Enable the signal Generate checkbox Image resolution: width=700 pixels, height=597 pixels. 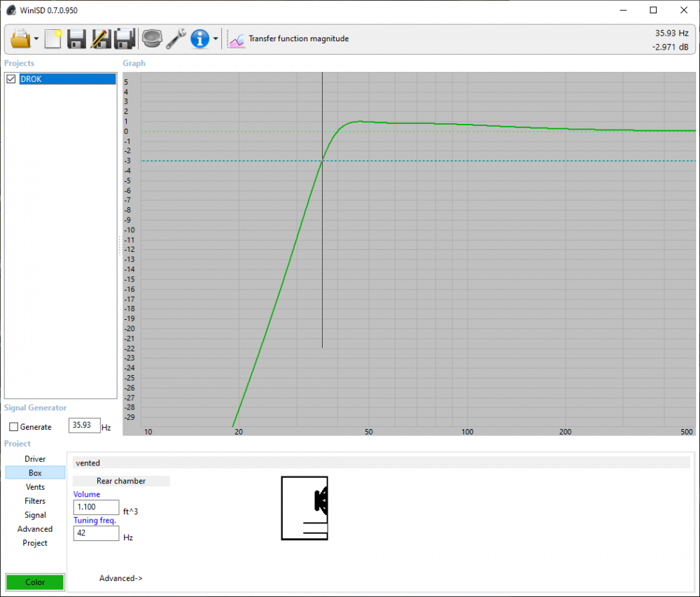(x=13, y=427)
